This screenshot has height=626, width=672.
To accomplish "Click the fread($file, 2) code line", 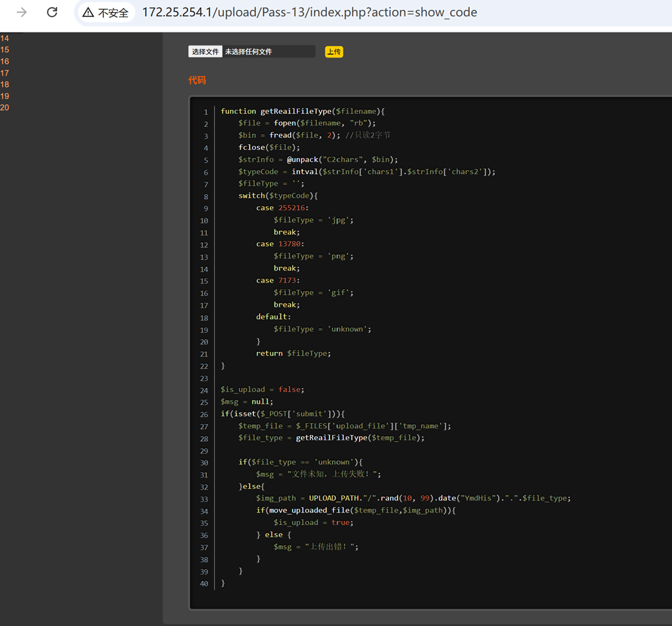I will pos(314,135).
